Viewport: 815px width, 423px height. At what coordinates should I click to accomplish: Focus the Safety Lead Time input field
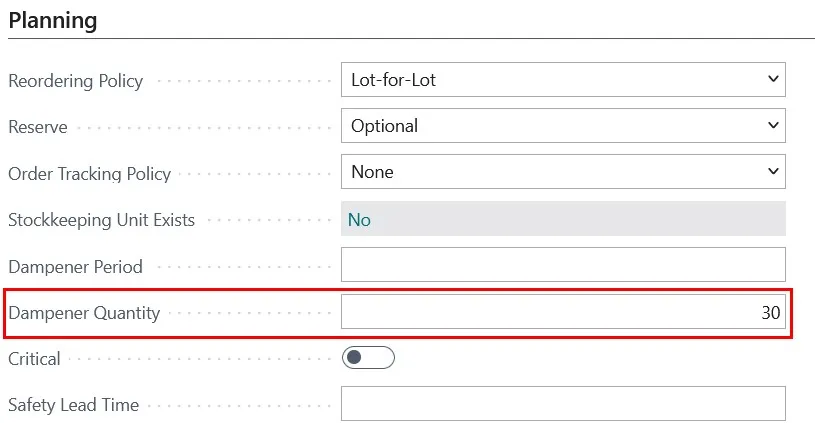(563, 403)
